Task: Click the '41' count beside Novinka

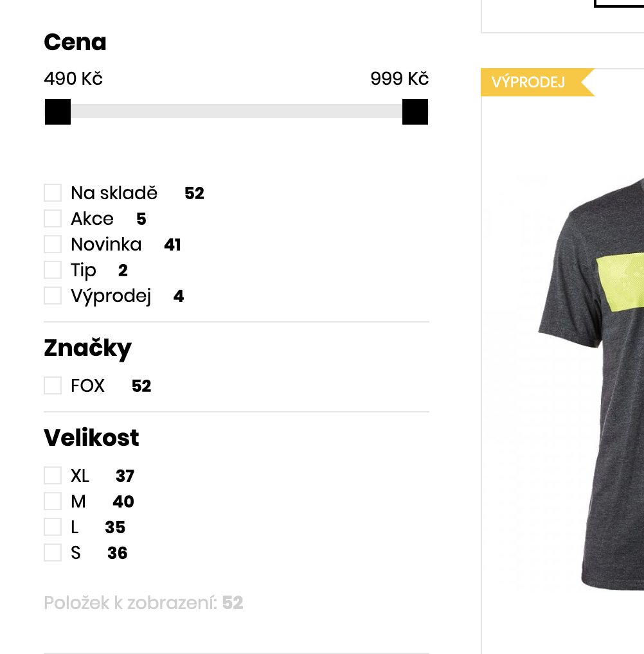Action: pyautogui.click(x=172, y=244)
